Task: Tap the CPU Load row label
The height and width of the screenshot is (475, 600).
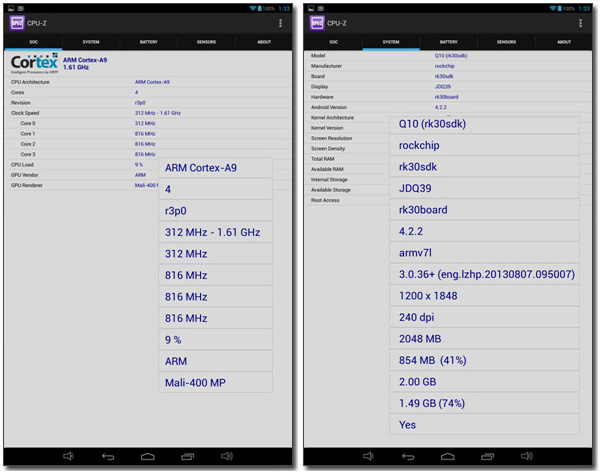Action: click(22, 165)
